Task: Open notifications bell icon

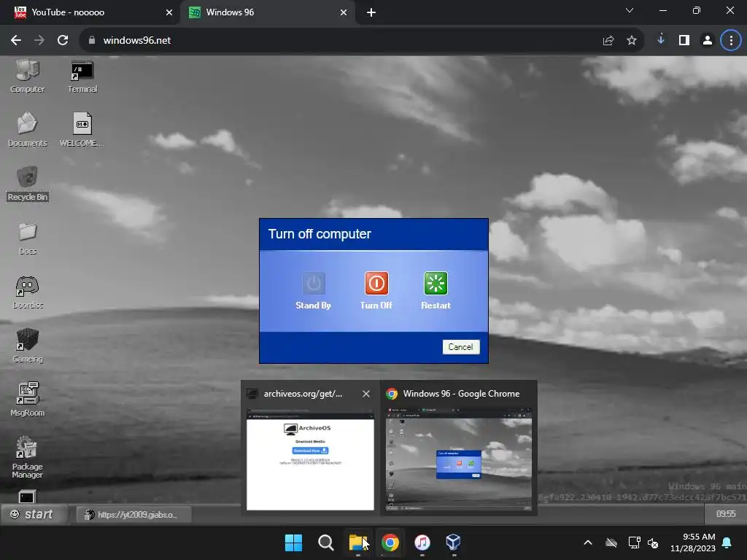Action: click(727, 542)
